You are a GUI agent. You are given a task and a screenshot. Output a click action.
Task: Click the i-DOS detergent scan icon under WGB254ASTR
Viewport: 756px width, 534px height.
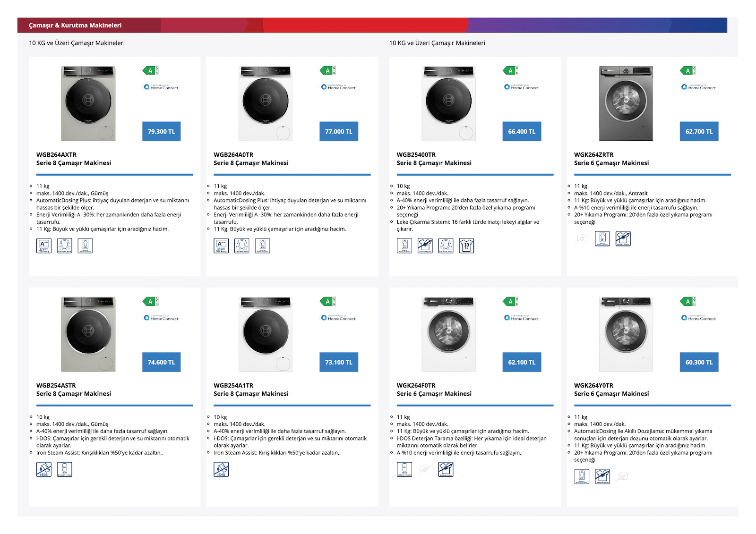tap(65, 469)
